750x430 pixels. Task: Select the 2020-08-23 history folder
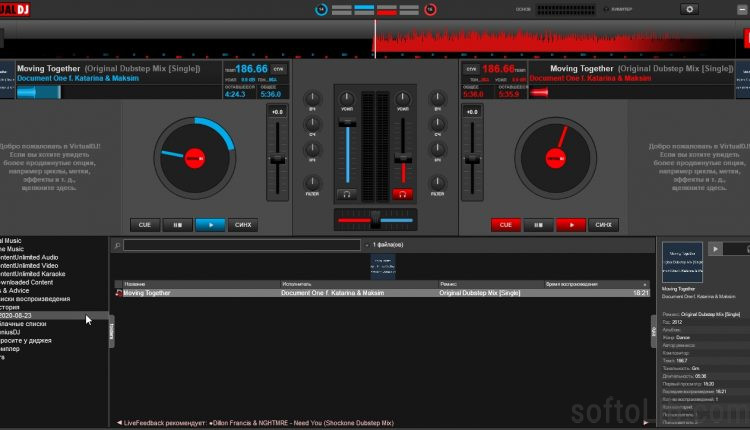pyautogui.click(x=54, y=316)
